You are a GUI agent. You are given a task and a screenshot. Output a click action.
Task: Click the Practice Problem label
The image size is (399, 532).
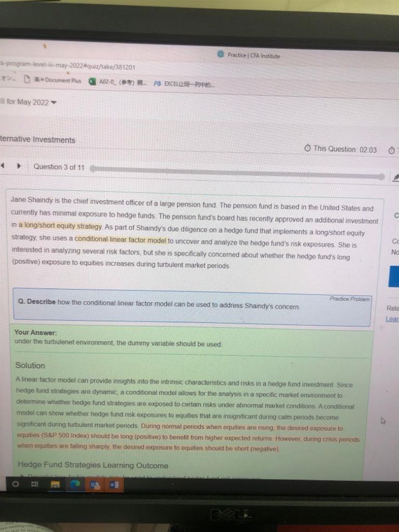click(x=350, y=299)
